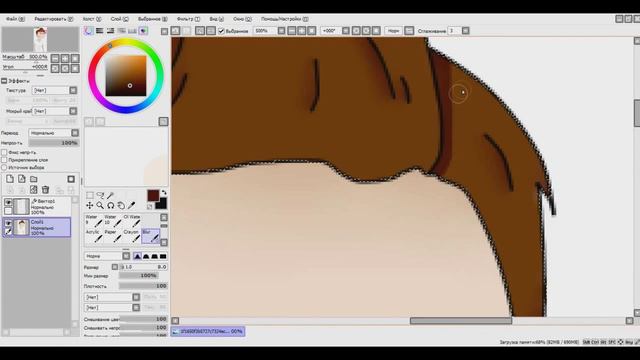Toggle the HSV slider panel icon
Image resolution: width=640 pixels, height=360 pixels.
(x=110, y=31)
